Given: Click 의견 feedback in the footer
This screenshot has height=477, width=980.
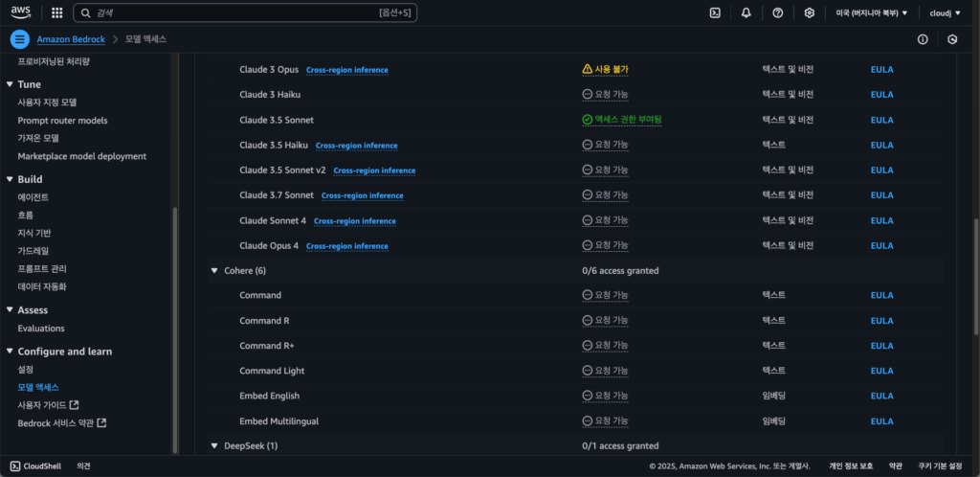Looking at the screenshot, I should pyautogui.click(x=84, y=466).
